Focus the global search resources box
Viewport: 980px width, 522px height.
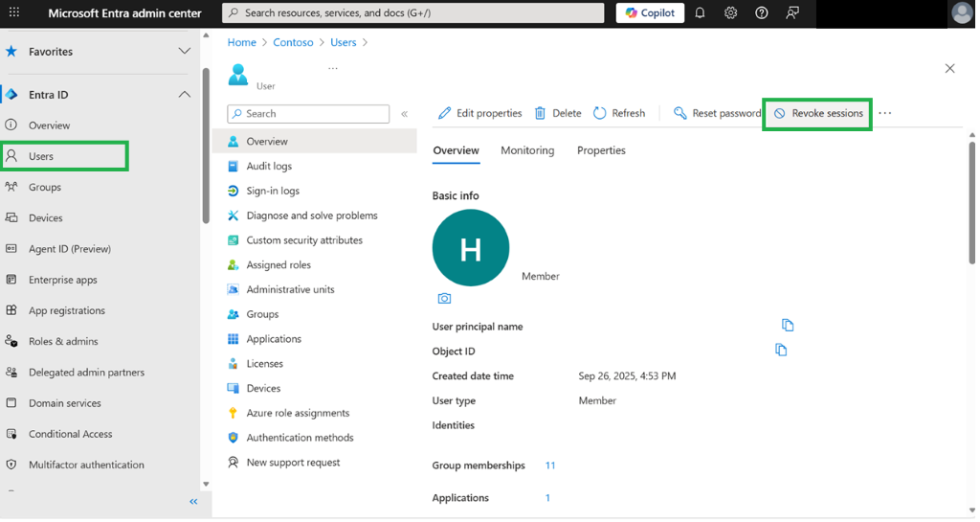[413, 12]
